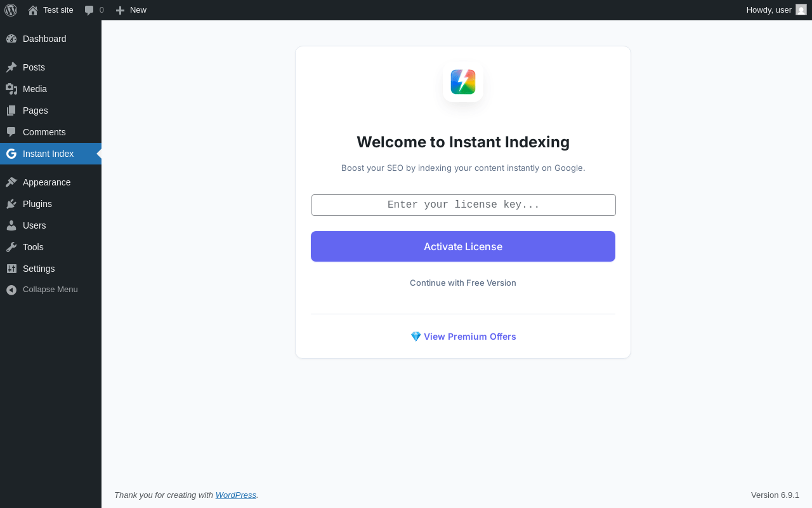Click the Pages document icon
This screenshot has width=812, height=508.
tap(11, 110)
